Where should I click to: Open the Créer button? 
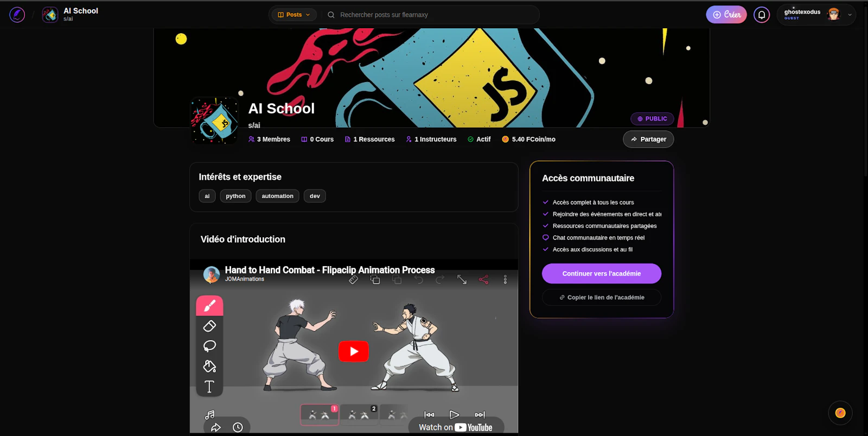(x=726, y=15)
